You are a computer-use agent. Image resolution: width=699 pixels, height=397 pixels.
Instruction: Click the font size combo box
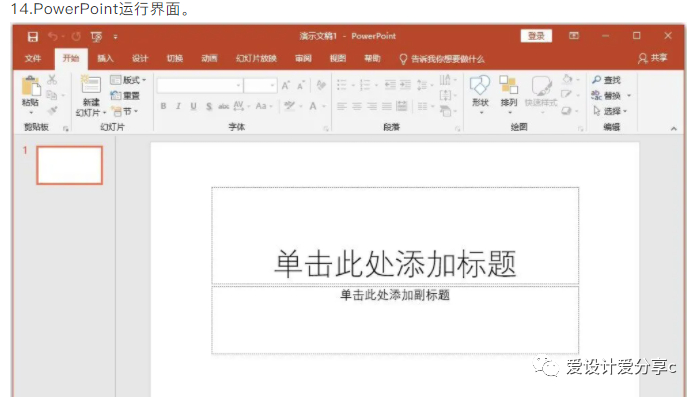260,85
